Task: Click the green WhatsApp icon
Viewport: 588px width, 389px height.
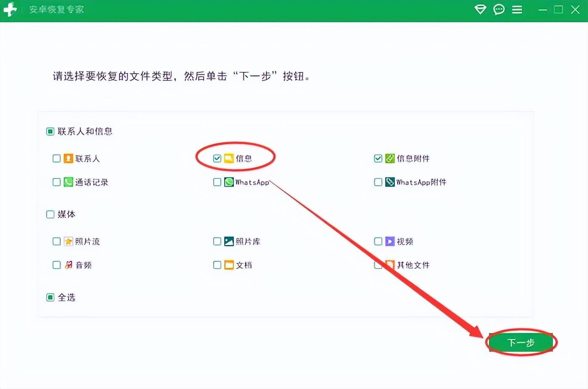Action: (x=228, y=182)
